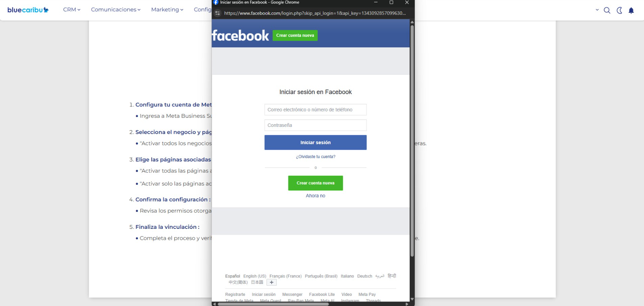
Task: Select Português (Brasil) language
Action: pyautogui.click(x=321, y=276)
